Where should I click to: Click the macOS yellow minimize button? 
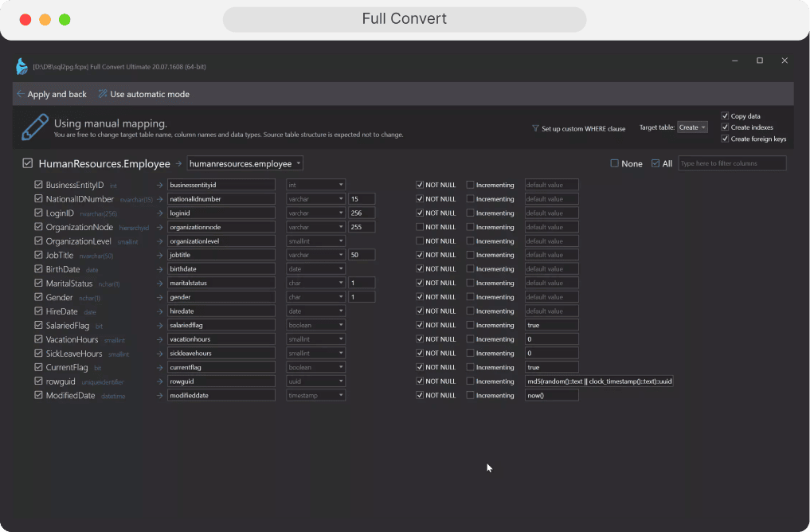(x=45, y=20)
